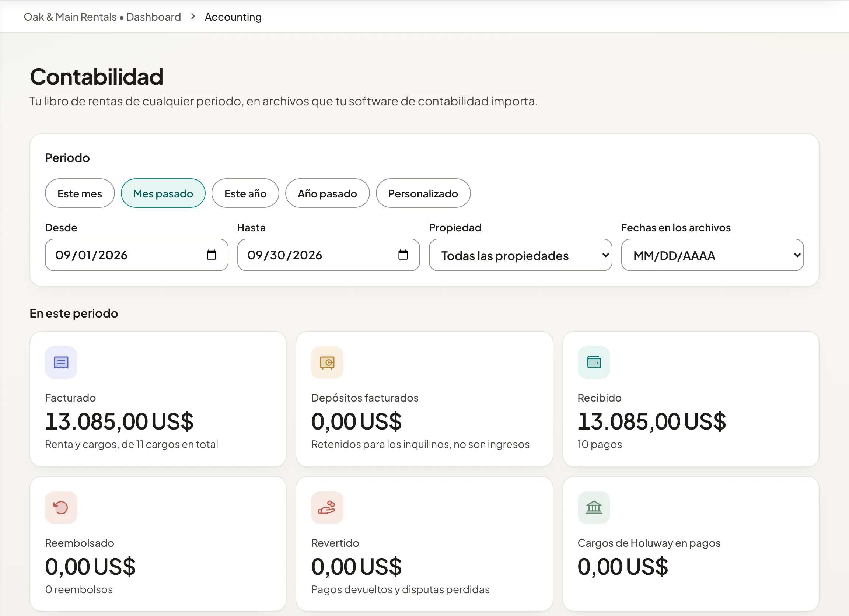Click the Depósitos facturados 0,00 US$ amount
The height and width of the screenshot is (616, 849).
click(356, 421)
